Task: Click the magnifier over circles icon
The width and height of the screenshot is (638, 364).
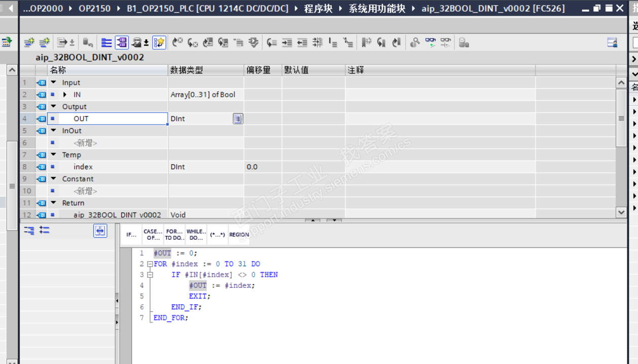Action: [415, 43]
